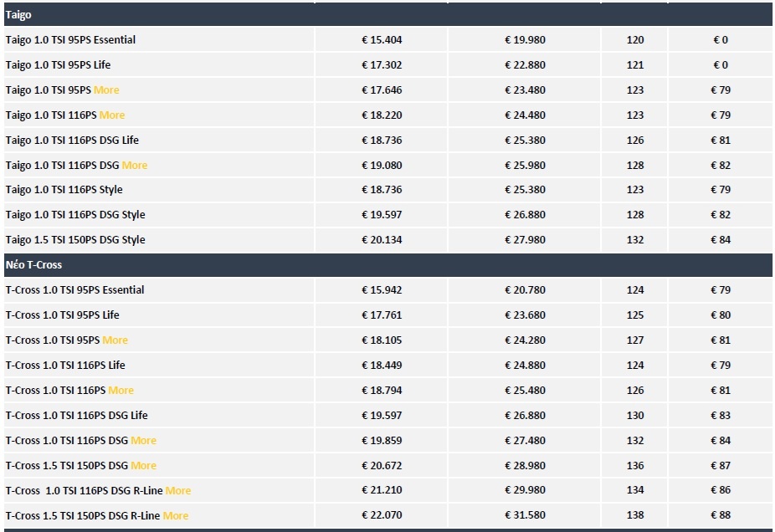Click the Taigo 1.0 TSI 95PS Essential row name
Image resolution: width=775 pixels, height=532 pixels.
click(x=70, y=40)
